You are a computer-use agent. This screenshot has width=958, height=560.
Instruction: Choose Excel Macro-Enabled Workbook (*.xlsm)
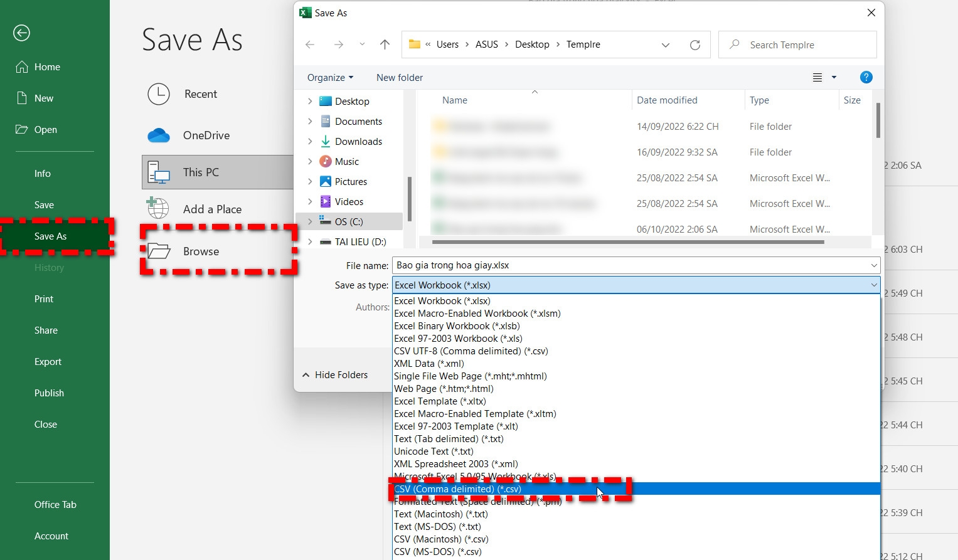[x=636, y=314]
